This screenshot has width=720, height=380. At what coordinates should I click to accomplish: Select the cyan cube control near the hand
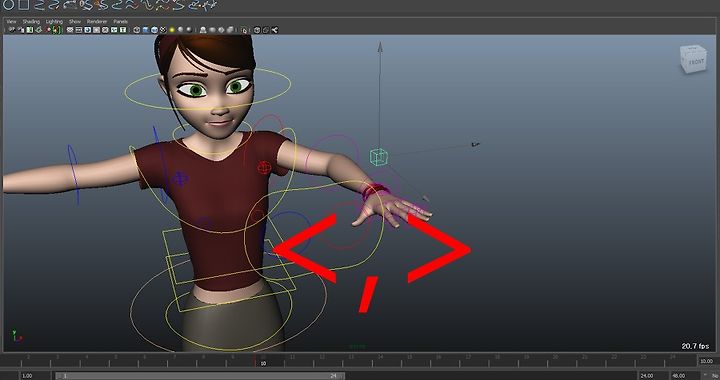(x=379, y=157)
